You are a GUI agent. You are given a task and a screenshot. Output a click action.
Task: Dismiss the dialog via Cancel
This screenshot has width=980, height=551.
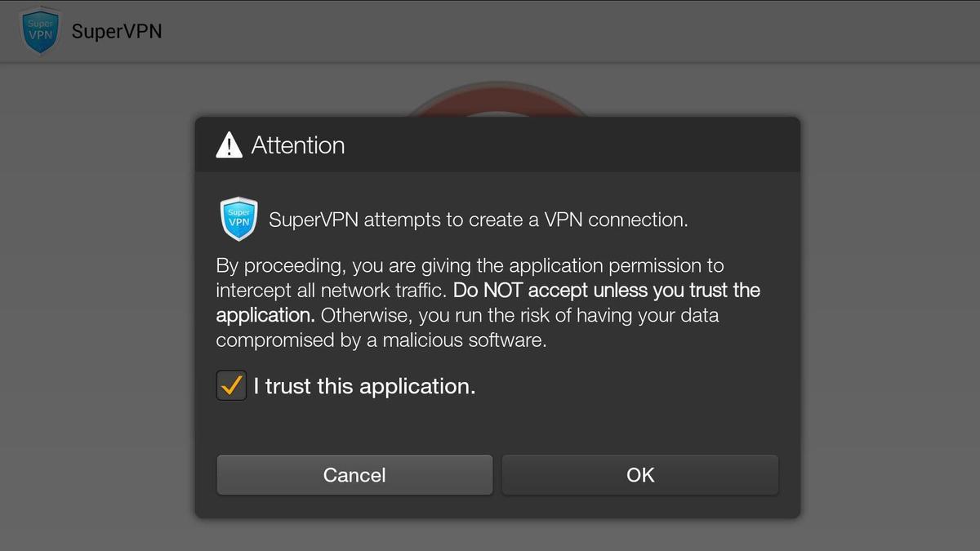354,474
